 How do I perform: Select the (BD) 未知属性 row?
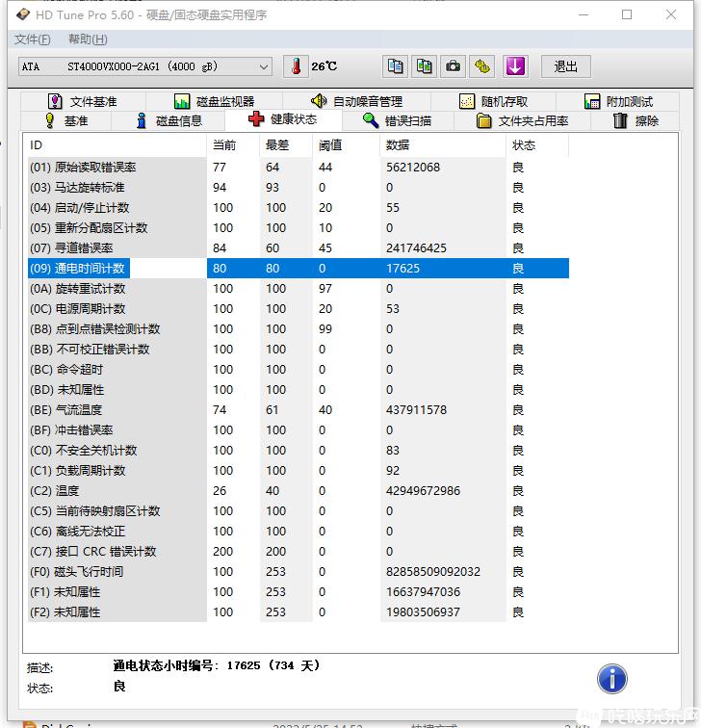coord(299,390)
